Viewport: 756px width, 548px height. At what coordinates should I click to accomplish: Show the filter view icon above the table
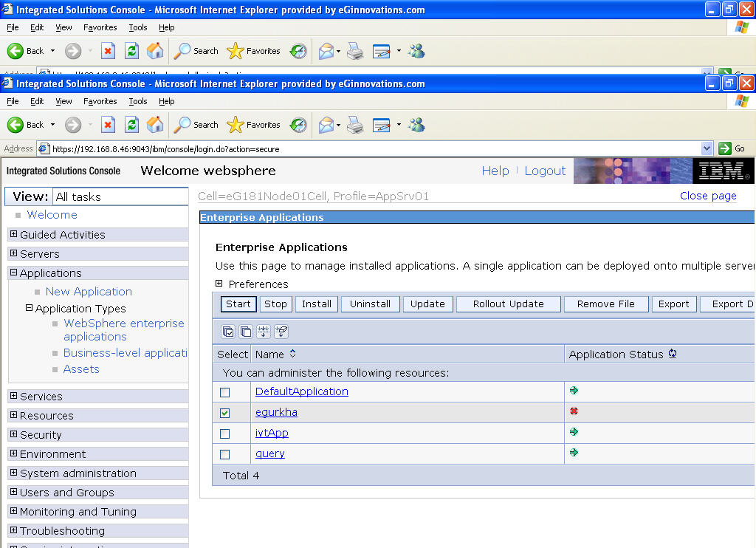pos(264,332)
